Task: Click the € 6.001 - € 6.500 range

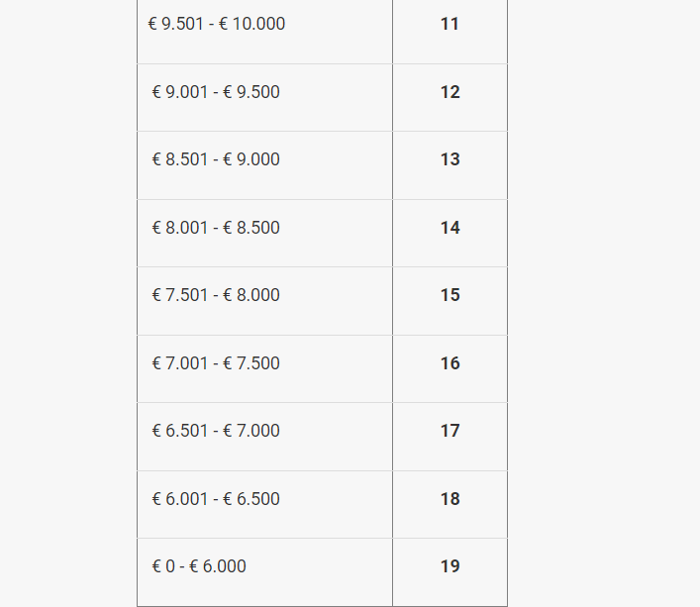Action: click(x=216, y=499)
